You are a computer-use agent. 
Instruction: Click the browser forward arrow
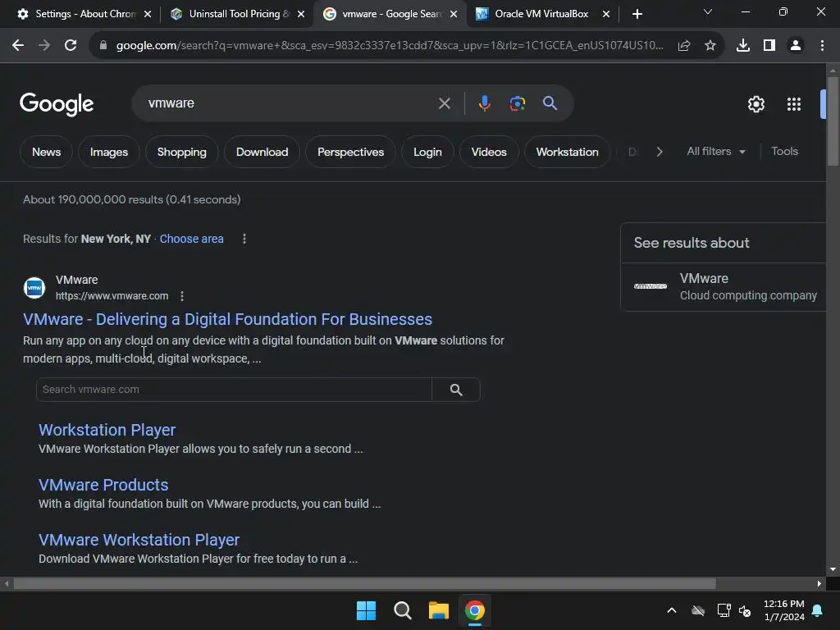click(44, 46)
